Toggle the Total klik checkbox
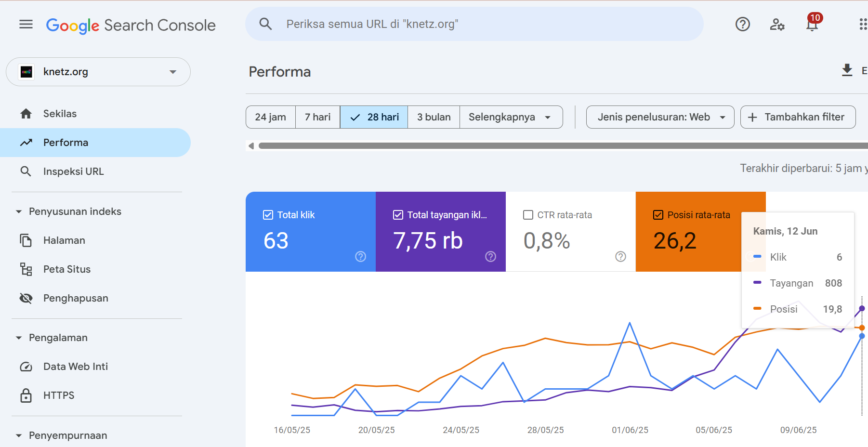 pyautogui.click(x=268, y=215)
